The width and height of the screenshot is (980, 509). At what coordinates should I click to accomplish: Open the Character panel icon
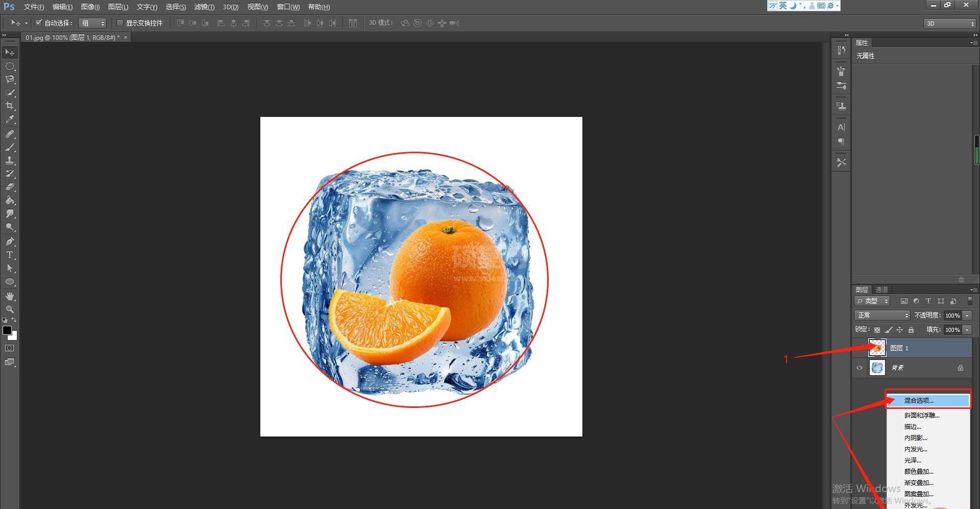coord(841,127)
